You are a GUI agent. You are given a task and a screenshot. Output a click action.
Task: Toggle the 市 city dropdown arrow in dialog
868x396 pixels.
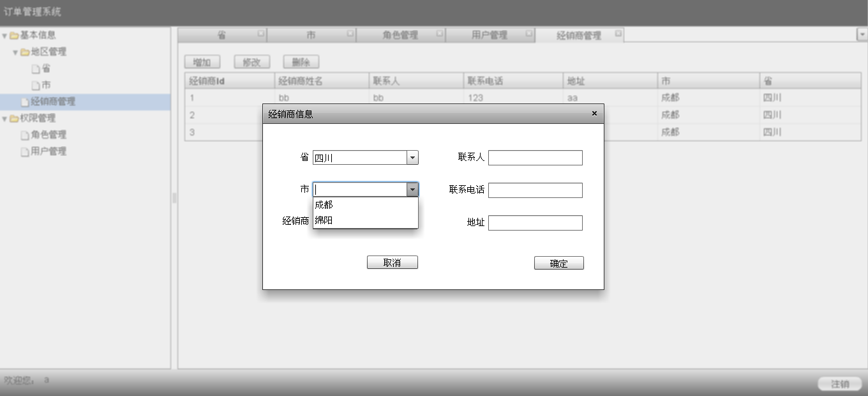(412, 190)
